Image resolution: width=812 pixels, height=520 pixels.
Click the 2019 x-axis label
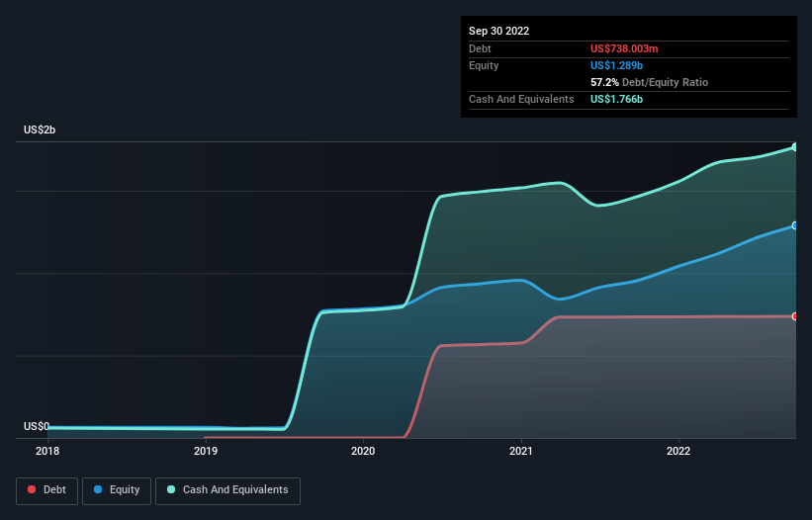click(x=206, y=451)
